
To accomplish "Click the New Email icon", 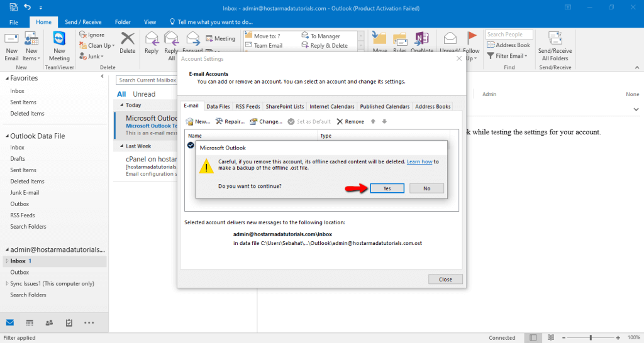I will (11, 39).
